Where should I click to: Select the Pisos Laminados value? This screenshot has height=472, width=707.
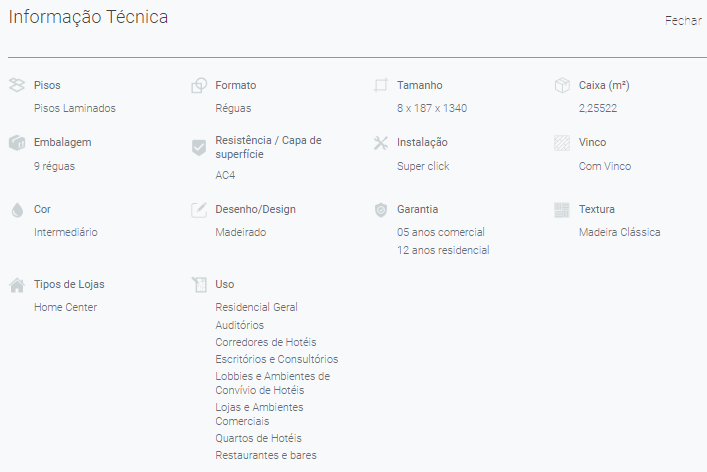click(75, 108)
